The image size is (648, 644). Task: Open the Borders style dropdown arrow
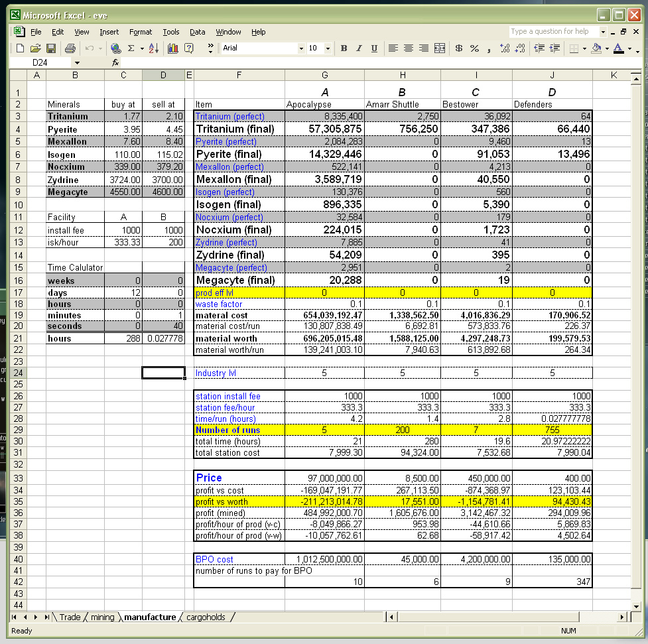click(584, 49)
